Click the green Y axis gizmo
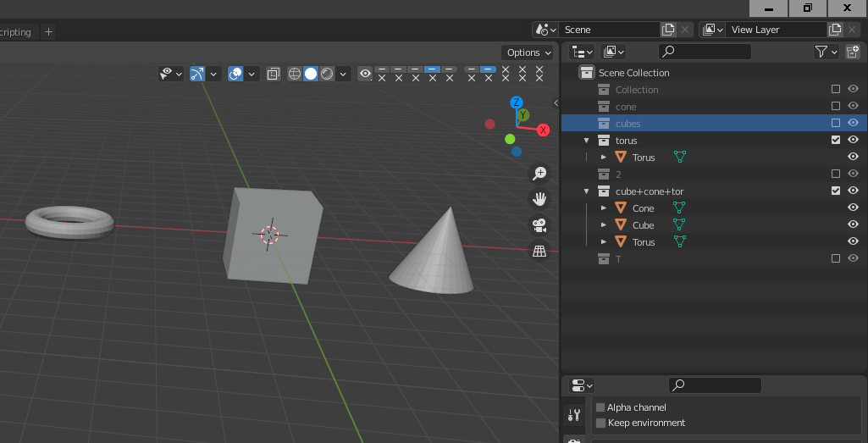This screenshot has height=443, width=868. click(x=523, y=115)
